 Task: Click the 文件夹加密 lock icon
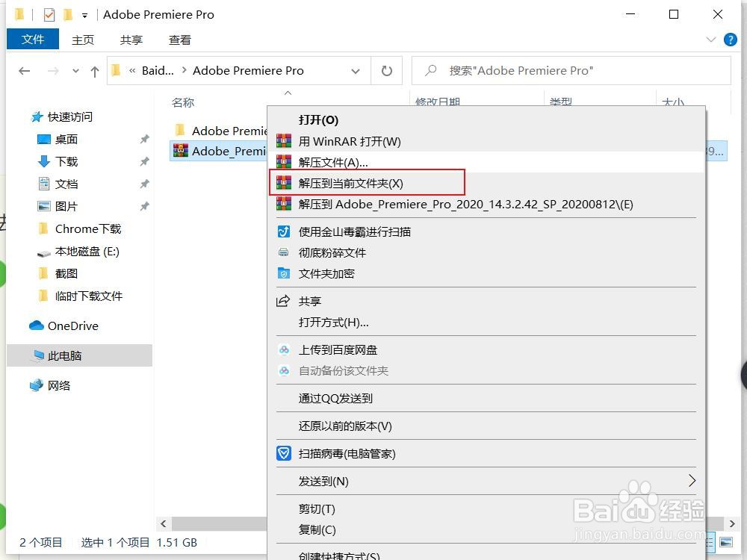(284, 273)
